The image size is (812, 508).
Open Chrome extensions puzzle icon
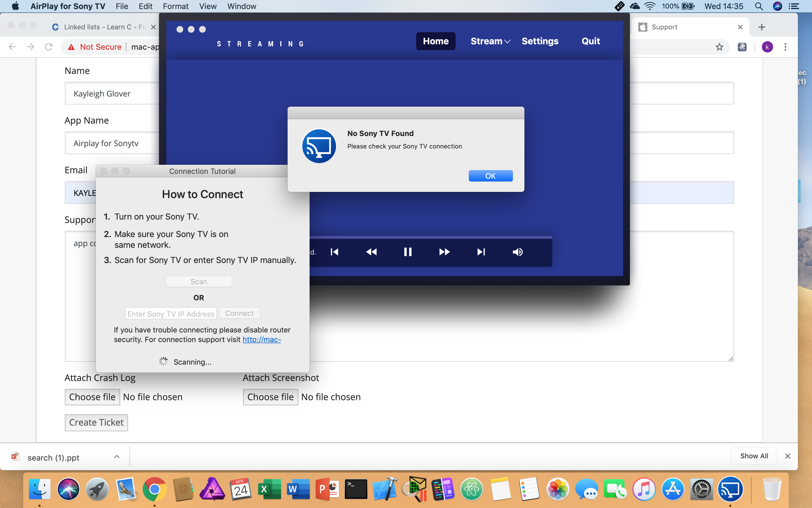tap(742, 47)
